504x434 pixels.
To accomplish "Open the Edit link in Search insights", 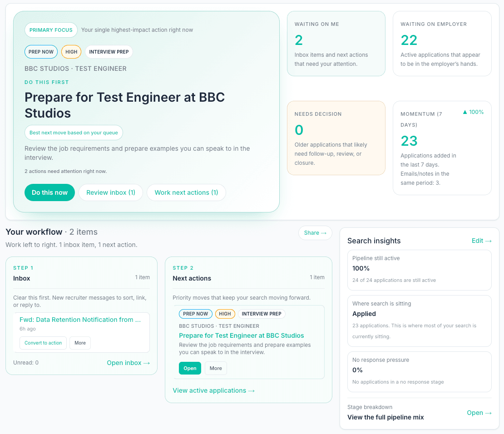I will click(x=481, y=241).
